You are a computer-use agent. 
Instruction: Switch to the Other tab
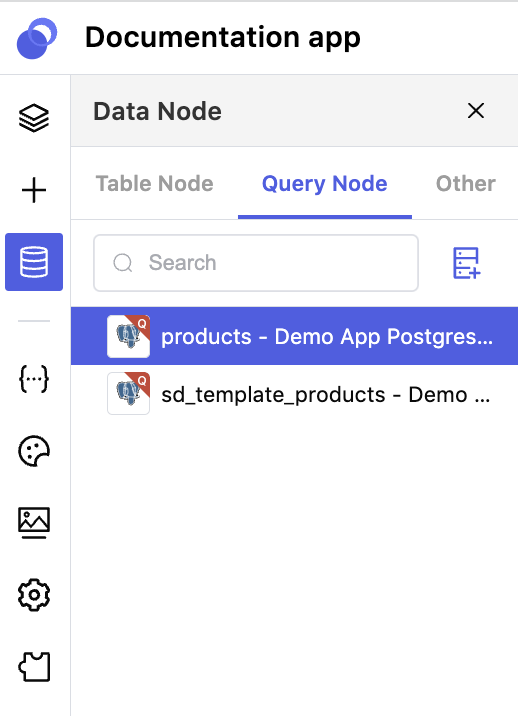tap(465, 184)
